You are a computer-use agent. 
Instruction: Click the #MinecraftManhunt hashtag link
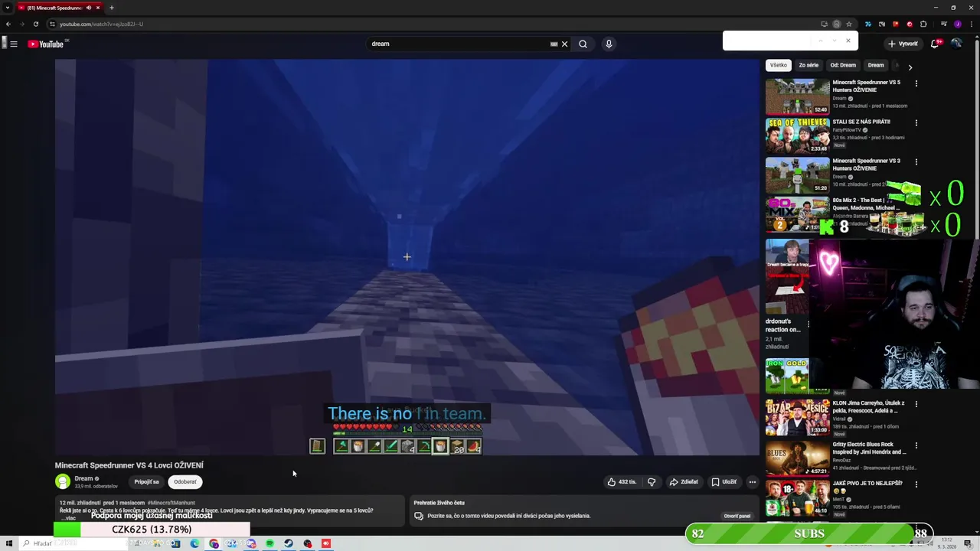coord(171,503)
